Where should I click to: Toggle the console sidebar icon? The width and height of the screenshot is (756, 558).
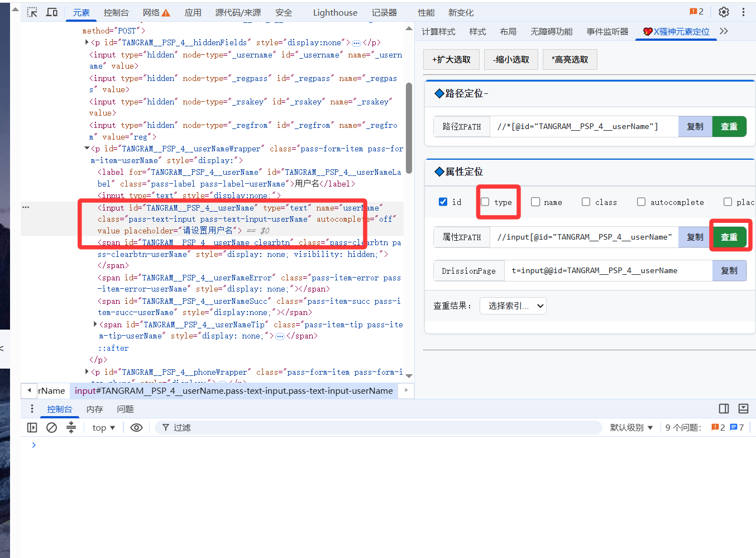[x=32, y=427]
